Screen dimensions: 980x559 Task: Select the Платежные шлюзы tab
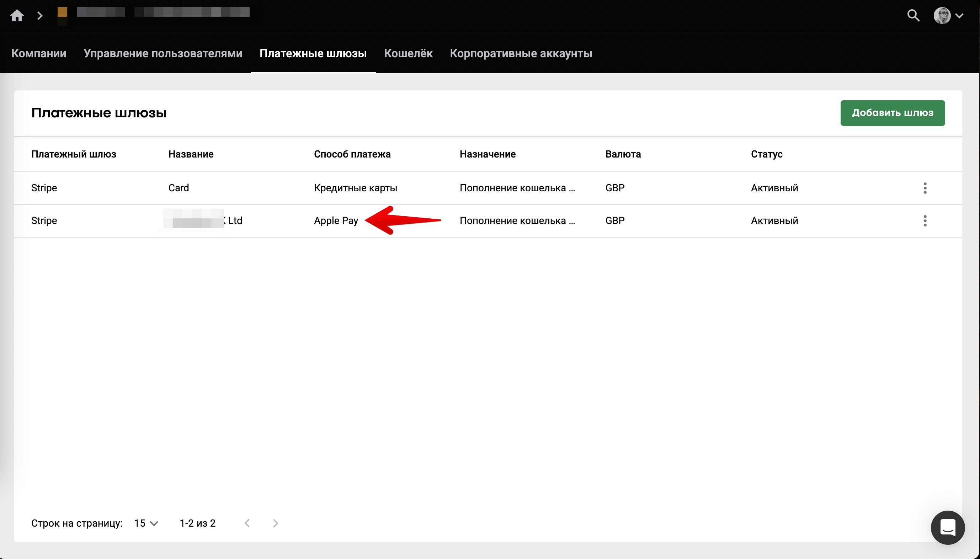pyautogui.click(x=313, y=53)
